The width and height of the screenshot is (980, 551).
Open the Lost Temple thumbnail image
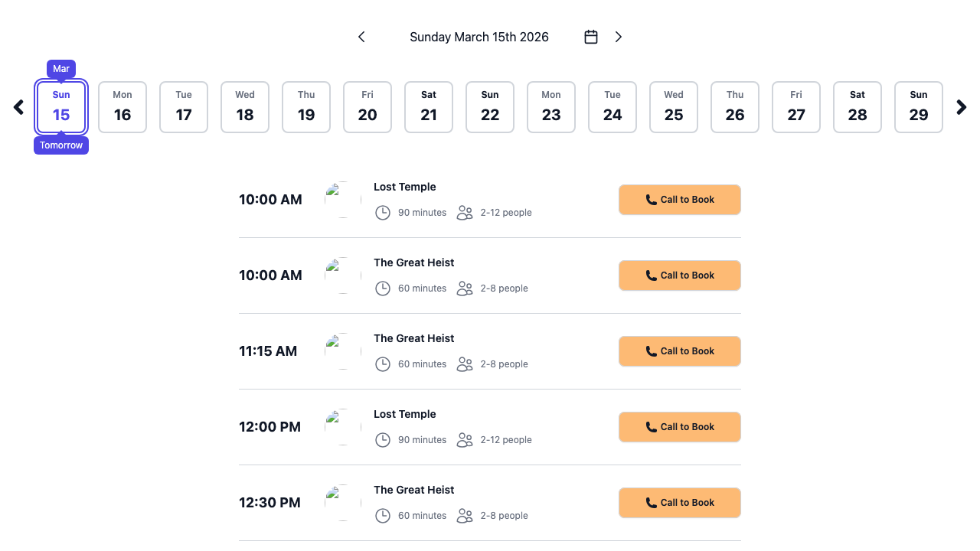click(341, 199)
